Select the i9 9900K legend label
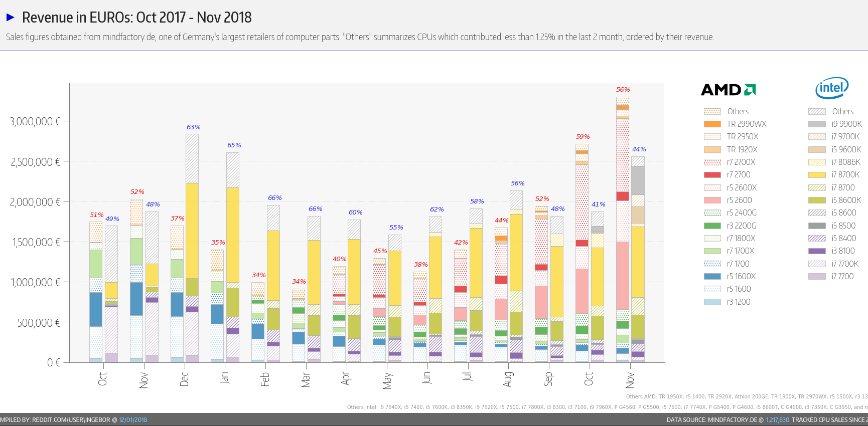 tap(846, 124)
